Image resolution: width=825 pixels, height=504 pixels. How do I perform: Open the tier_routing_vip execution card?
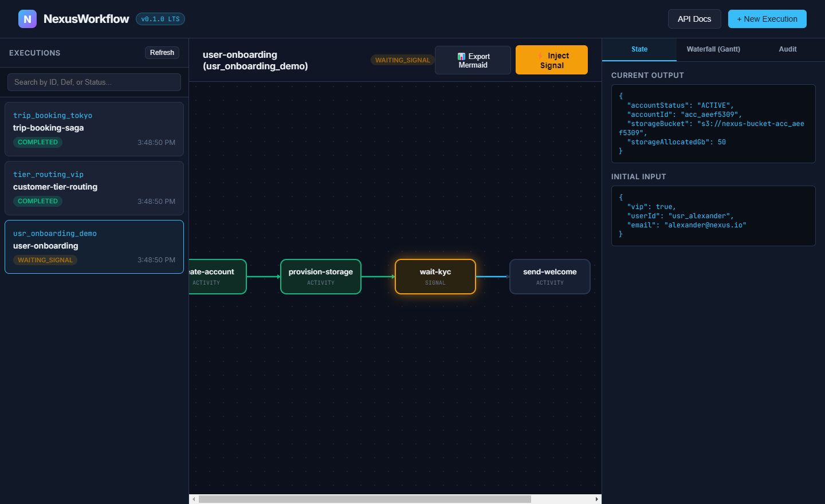click(x=94, y=188)
